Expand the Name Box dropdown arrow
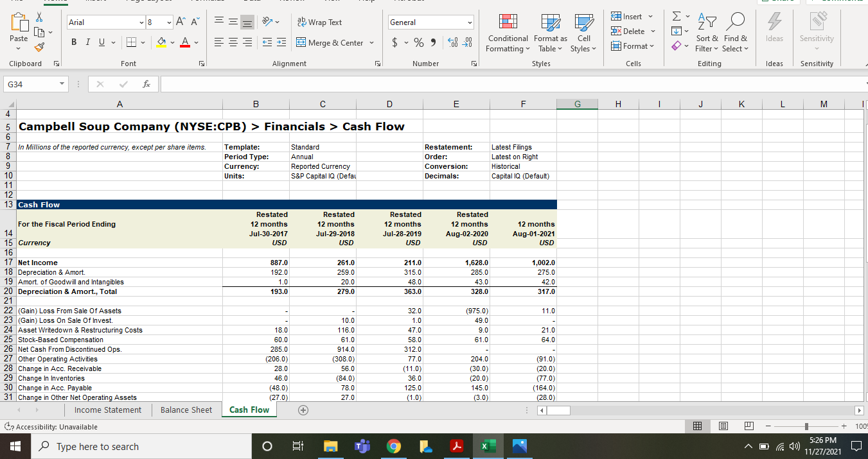The height and width of the screenshot is (459, 868). pyautogui.click(x=60, y=85)
